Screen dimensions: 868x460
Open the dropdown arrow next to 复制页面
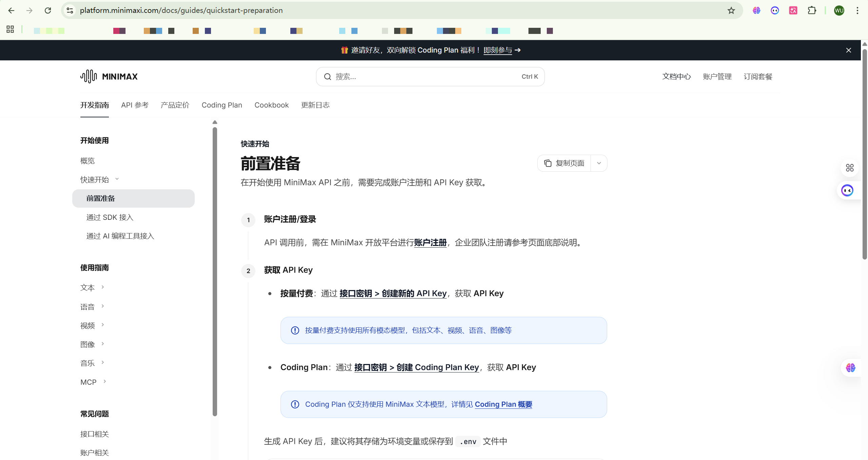599,163
